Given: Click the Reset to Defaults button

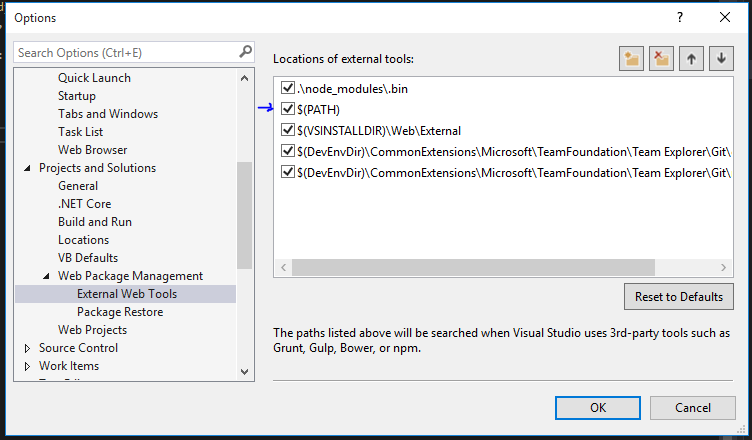Looking at the screenshot, I should tap(679, 297).
